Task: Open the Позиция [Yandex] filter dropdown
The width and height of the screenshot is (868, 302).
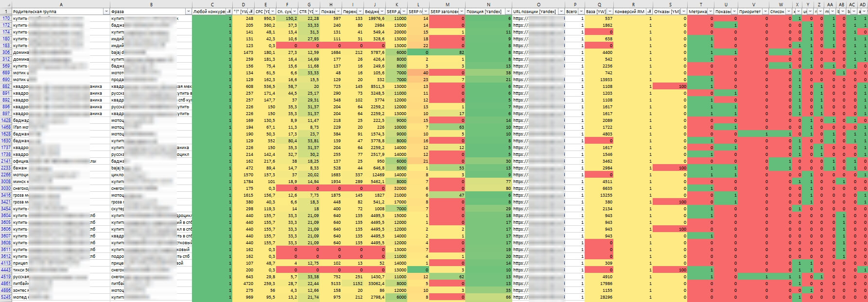Action: click(x=508, y=12)
